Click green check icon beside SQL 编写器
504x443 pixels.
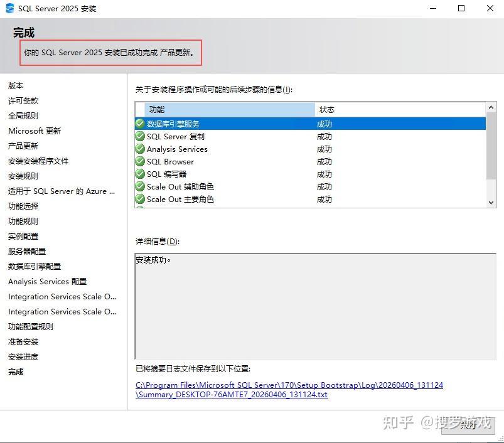tap(140, 174)
